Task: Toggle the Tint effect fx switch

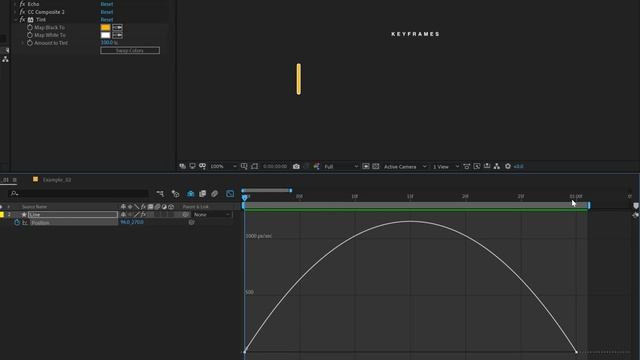Action: (22, 20)
